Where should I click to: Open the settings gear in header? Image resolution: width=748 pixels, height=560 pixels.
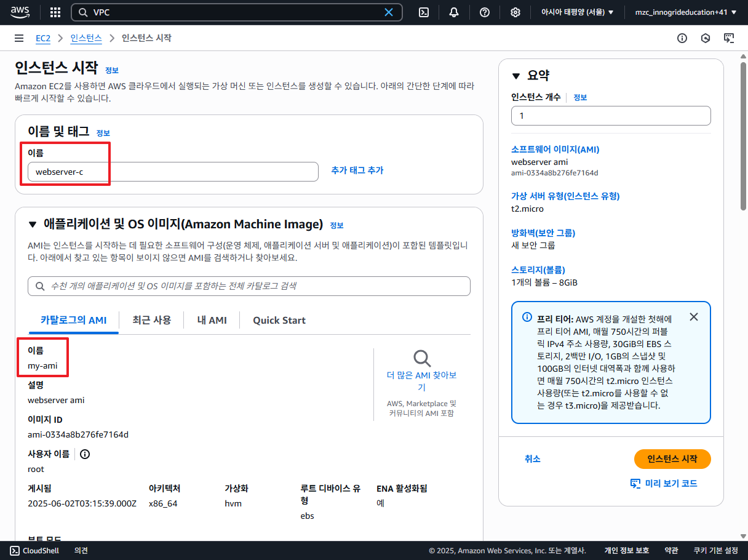tap(515, 12)
